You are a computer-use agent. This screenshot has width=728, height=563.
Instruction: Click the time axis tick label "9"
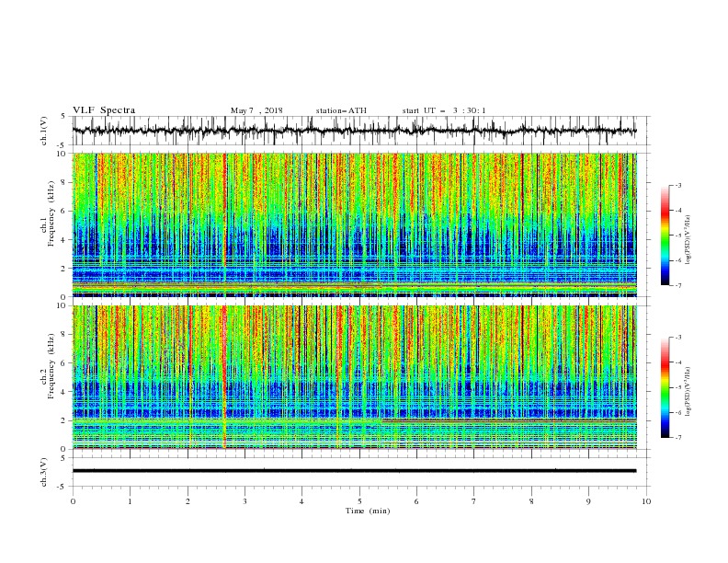[588, 501]
